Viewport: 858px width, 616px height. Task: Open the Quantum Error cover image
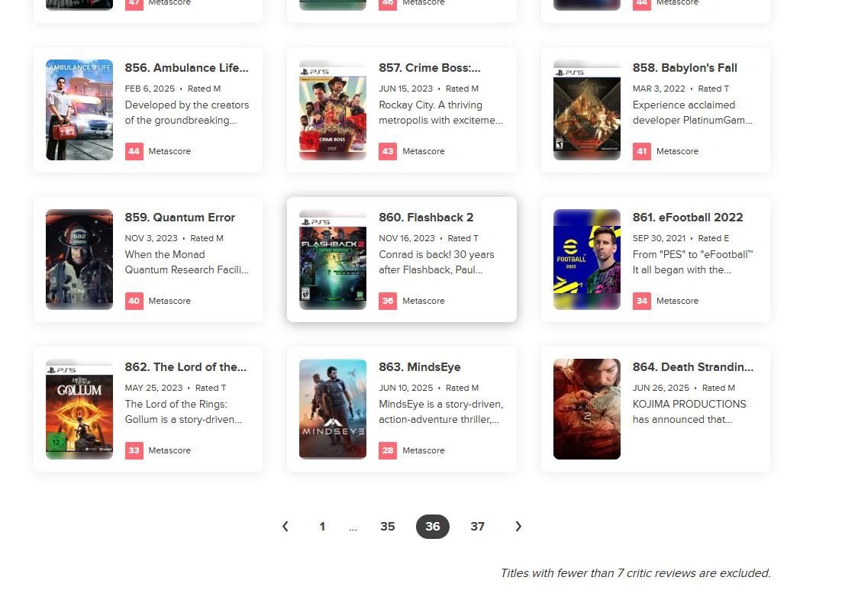(79, 260)
